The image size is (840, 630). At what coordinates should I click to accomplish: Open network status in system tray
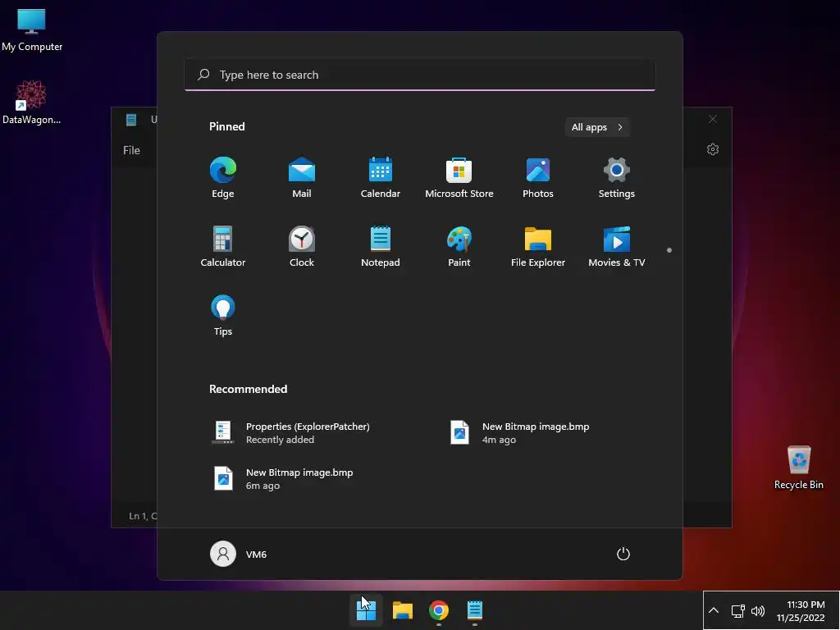click(737, 610)
